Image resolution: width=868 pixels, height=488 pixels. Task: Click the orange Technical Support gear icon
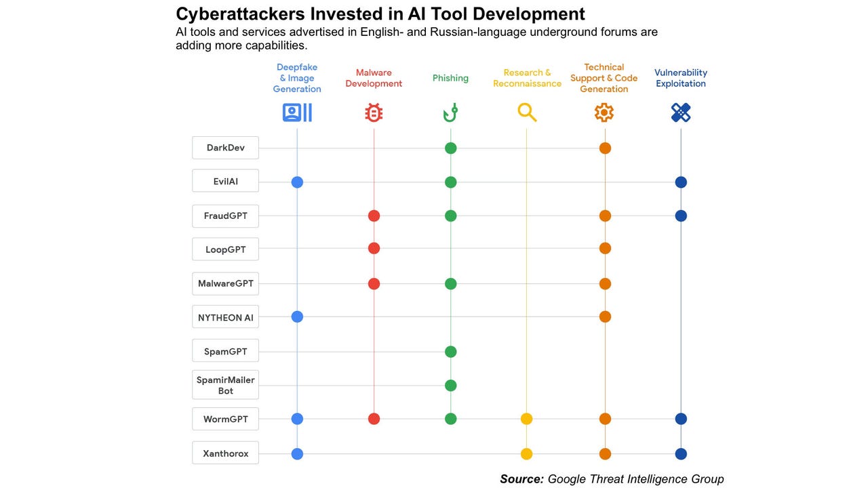[604, 113]
